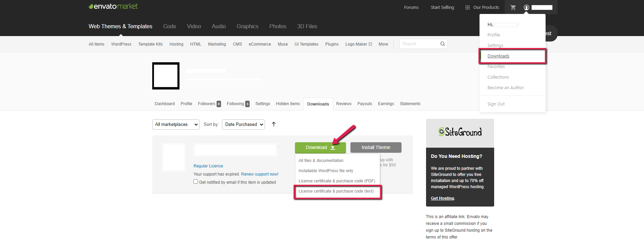Toggle sort direction arrow

click(273, 124)
